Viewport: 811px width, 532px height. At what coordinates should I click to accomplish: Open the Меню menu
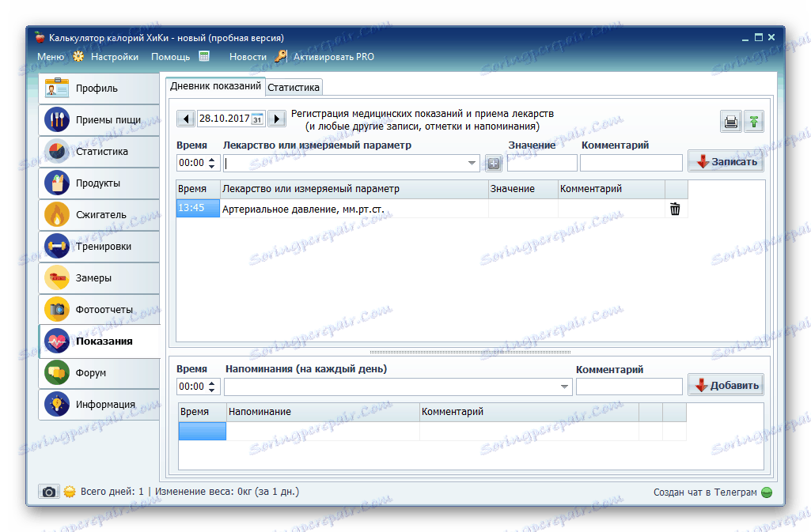[x=51, y=57]
